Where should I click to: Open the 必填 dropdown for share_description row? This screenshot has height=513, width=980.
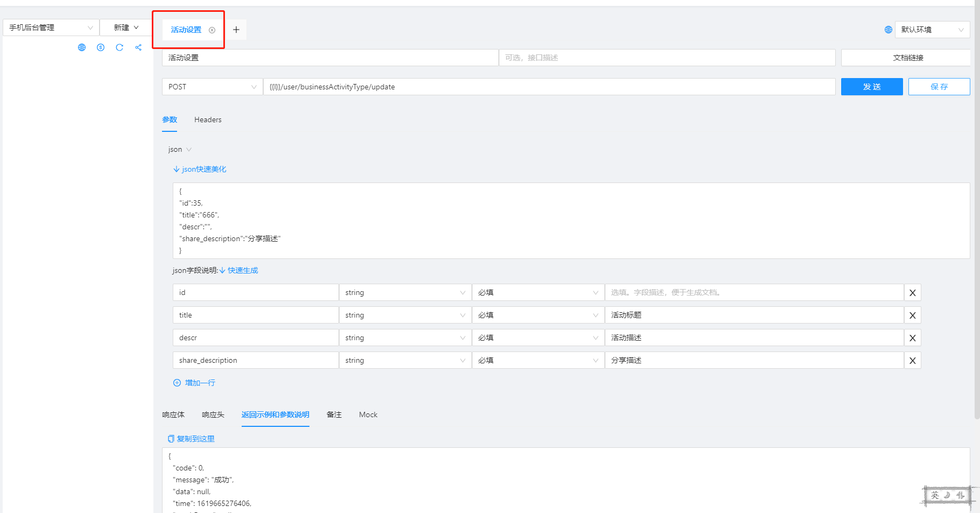(x=538, y=361)
